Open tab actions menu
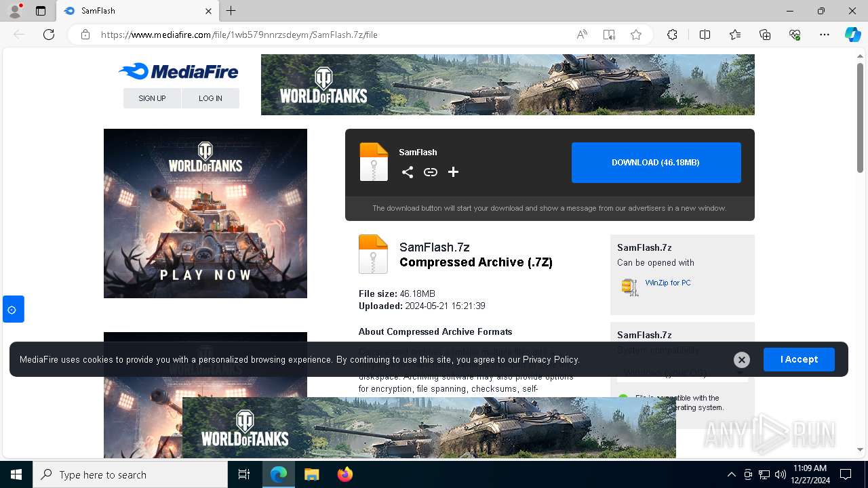The height and width of the screenshot is (488, 868). tap(41, 11)
